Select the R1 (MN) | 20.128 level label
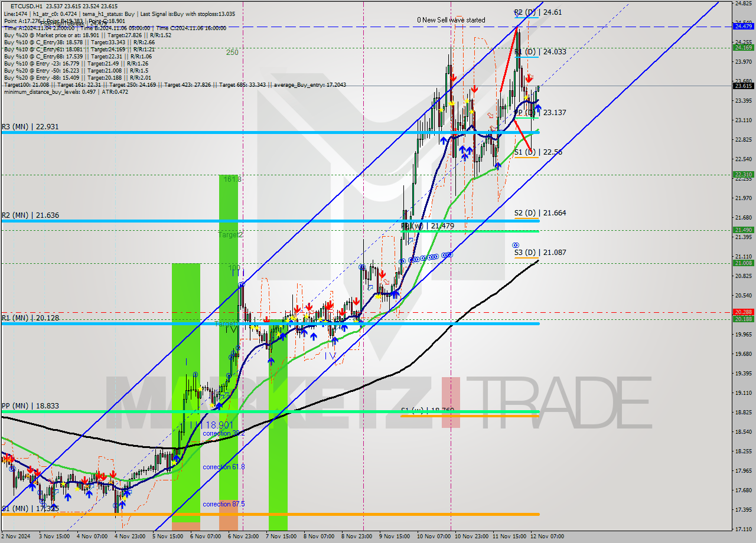Image resolution: width=756 pixels, height=543 pixels. click(x=29, y=318)
